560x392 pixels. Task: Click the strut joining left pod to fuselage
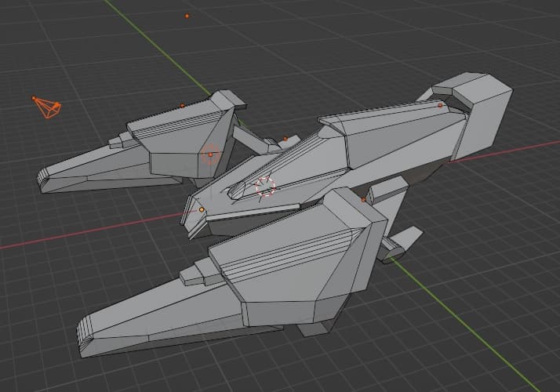click(x=250, y=140)
